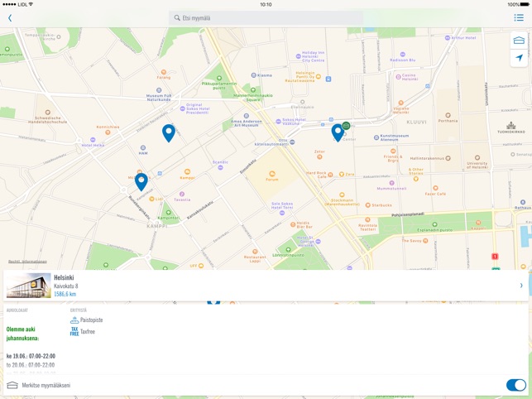The width and height of the screenshot is (532, 399).
Task: Tap the Kaivokatu 8 address text
Action: click(x=66, y=286)
